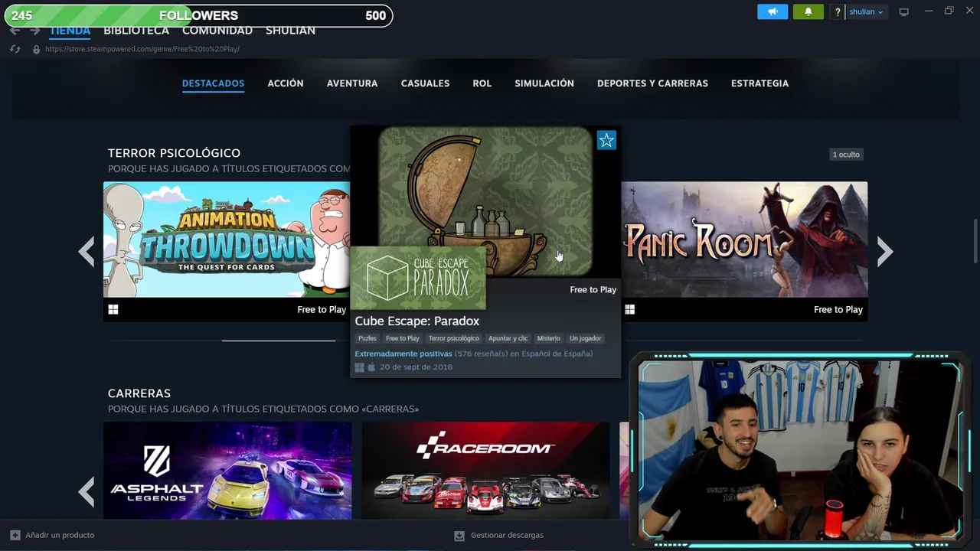Open Gestionar descargas
This screenshot has width=980, height=551.
point(499,536)
